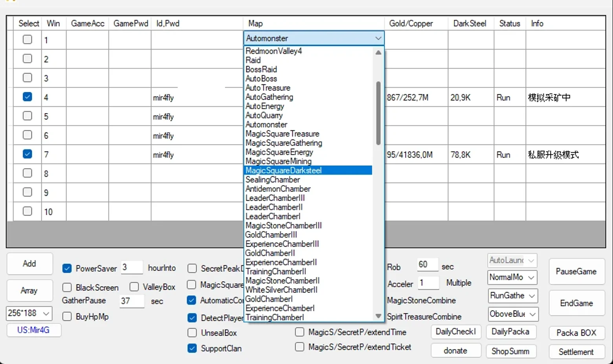
Task: Click the PauseGame button
Action: click(576, 271)
